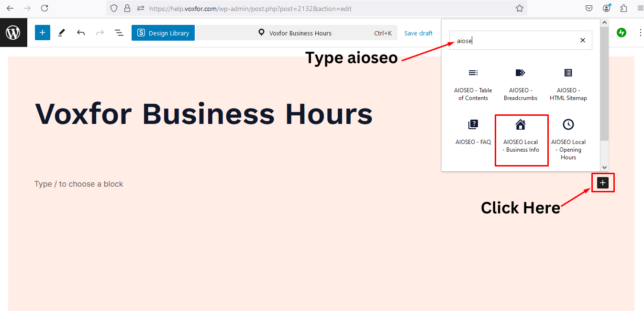Toggle the editing Tools pencil mode
Image resolution: width=644 pixels, height=311 pixels.
pos(61,33)
